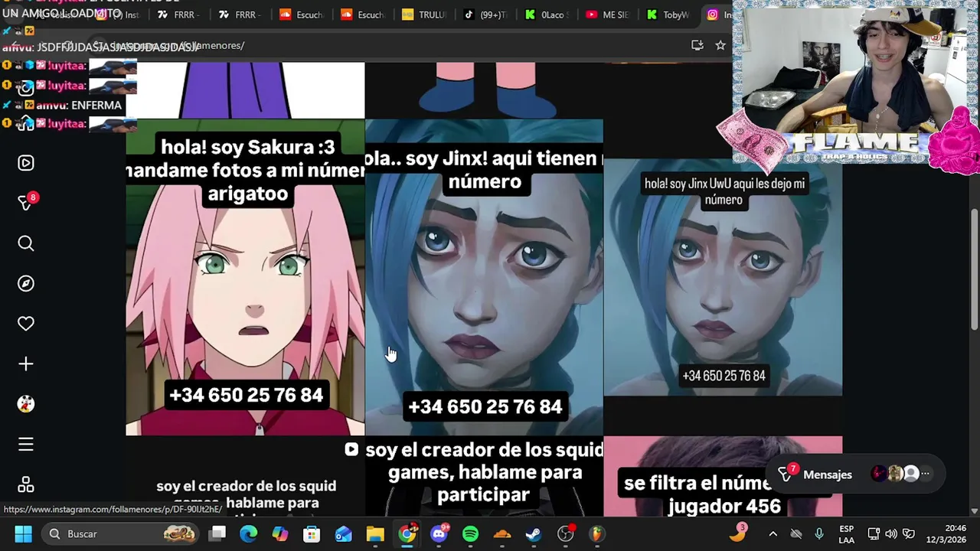
Task: Open Instagram direct messages icon with badge 8
Action: click(26, 203)
